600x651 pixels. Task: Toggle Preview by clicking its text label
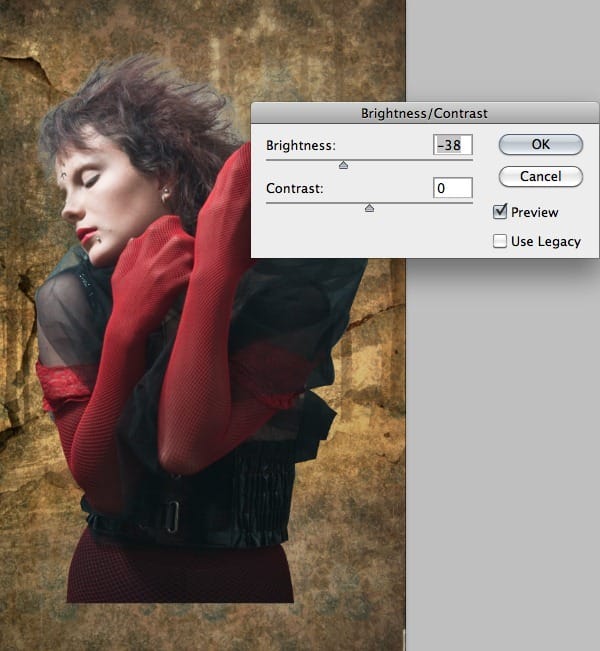pos(534,213)
